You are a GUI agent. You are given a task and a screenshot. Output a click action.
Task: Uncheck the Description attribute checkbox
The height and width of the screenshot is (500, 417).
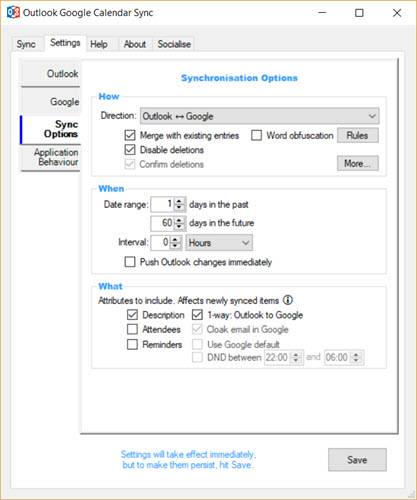pyautogui.click(x=132, y=315)
